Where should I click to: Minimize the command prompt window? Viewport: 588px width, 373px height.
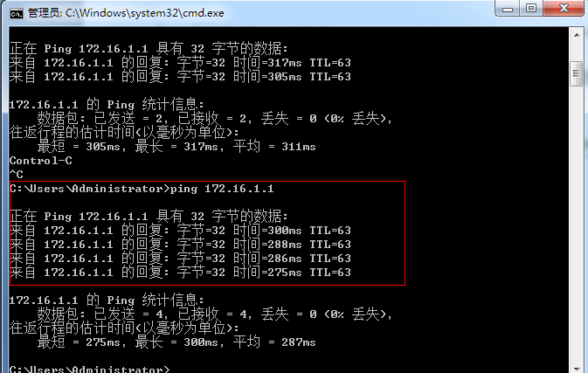(x=507, y=9)
